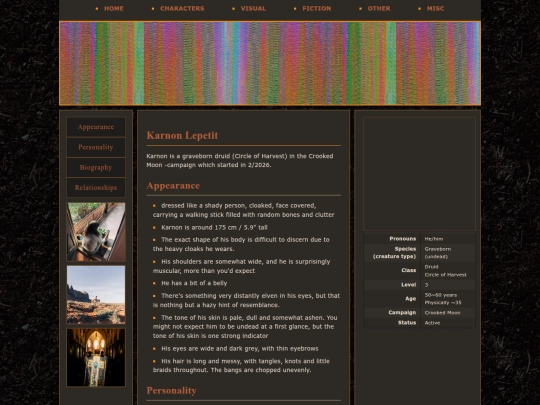Select the Pronouns label in the info table

tap(403, 239)
